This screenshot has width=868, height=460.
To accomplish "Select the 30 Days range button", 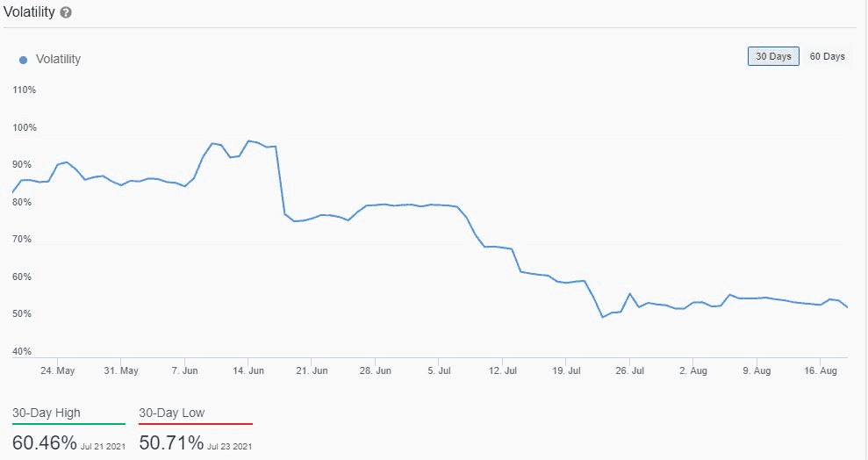I will tap(773, 56).
